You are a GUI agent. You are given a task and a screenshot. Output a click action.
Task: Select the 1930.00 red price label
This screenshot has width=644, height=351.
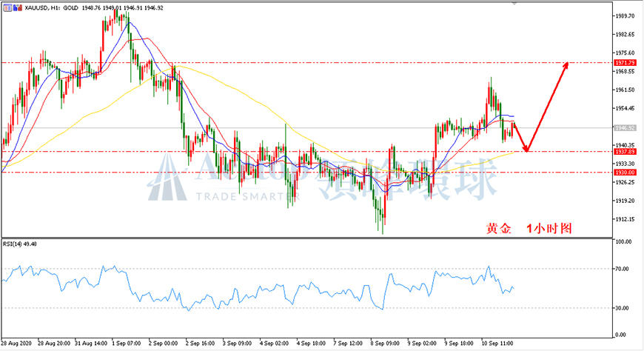(x=625, y=173)
